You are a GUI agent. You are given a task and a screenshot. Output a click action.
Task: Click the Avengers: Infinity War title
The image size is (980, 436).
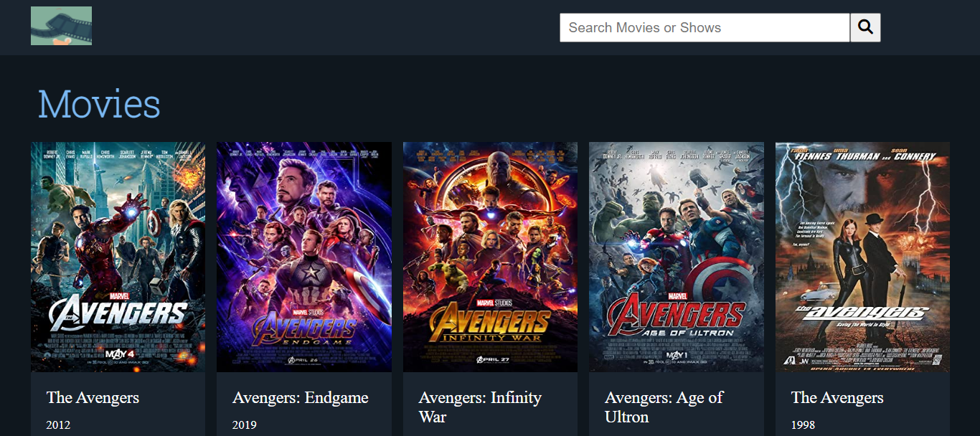pyautogui.click(x=480, y=407)
